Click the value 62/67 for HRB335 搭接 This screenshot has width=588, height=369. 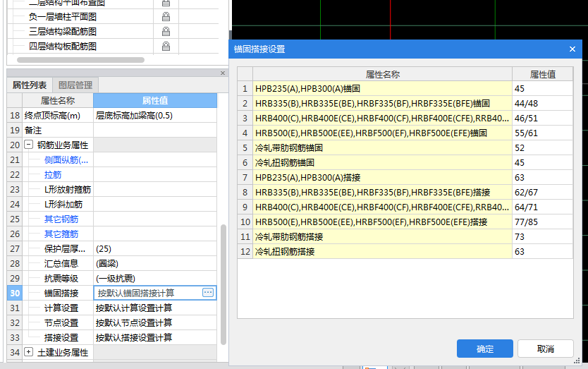(x=542, y=192)
